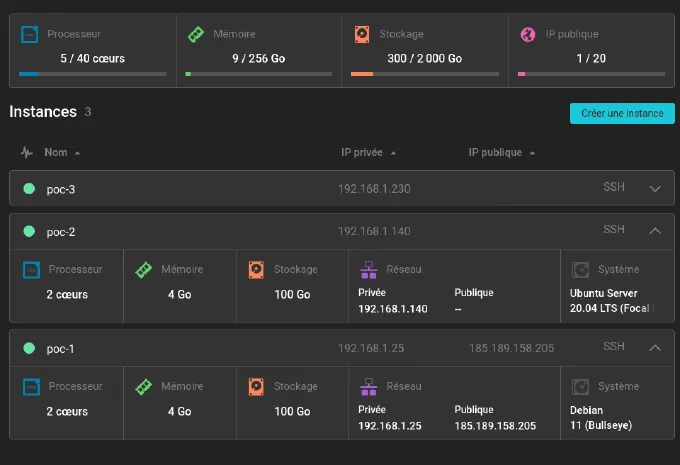This screenshot has height=465, width=680.
Task: Click the Stockage usage progress bar
Action: coord(425,74)
